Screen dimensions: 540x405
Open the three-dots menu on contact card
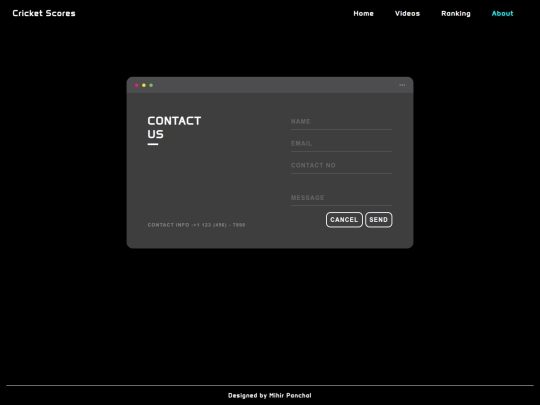[x=402, y=85]
